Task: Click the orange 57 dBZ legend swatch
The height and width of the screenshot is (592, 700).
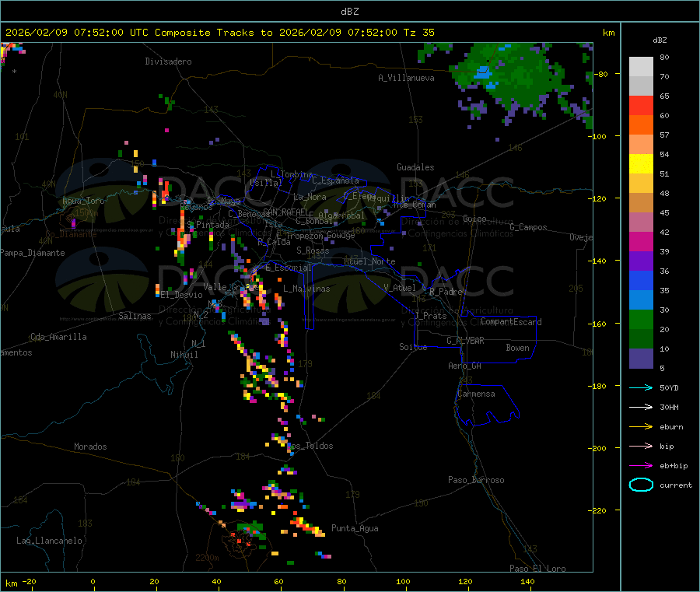Action: pyautogui.click(x=641, y=125)
